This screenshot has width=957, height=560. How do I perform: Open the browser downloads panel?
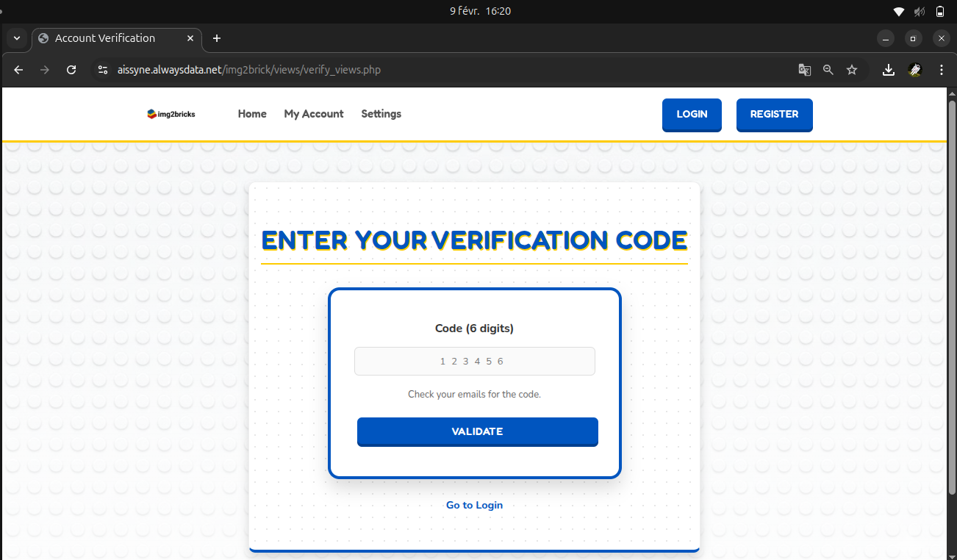(x=889, y=70)
